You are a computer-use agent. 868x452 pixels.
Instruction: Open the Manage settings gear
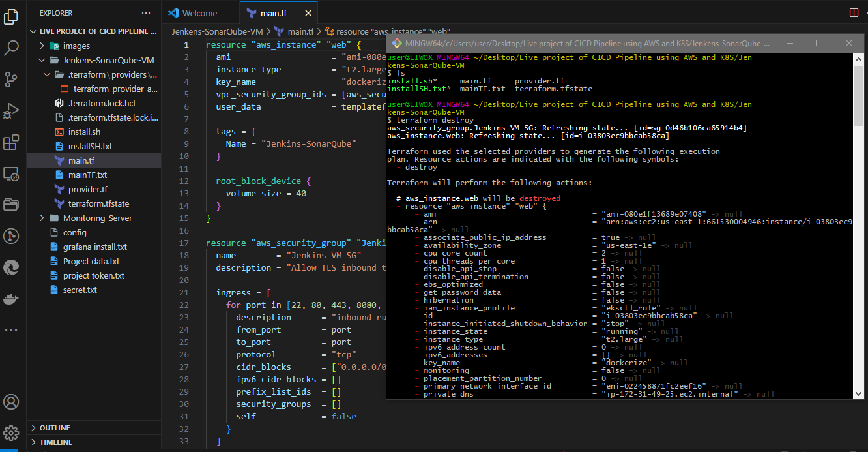coord(11,432)
